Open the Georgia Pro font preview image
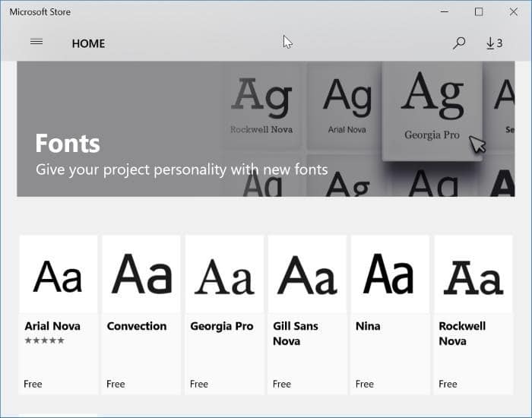This screenshot has height=418, width=532. (x=224, y=274)
